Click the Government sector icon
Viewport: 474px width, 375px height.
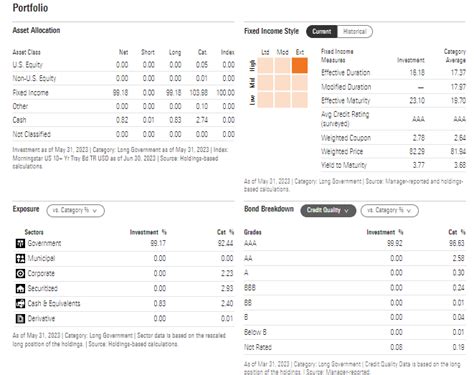20,243
